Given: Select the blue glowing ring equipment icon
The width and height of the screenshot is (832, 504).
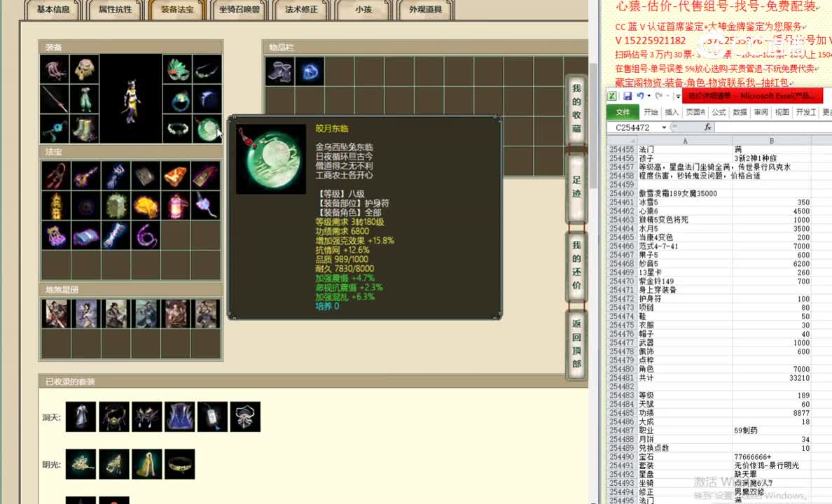Looking at the screenshot, I should [x=177, y=99].
